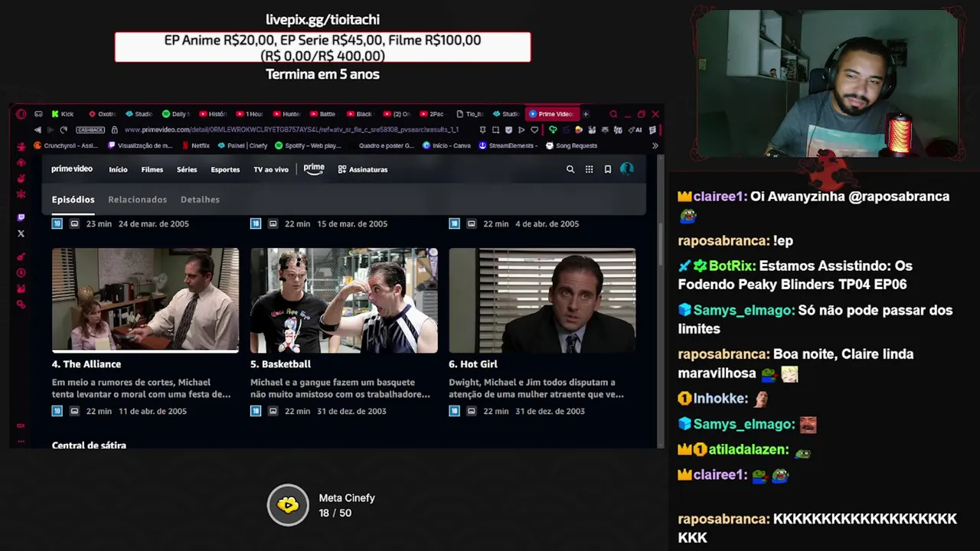Click the Meta Cinefy goal icon

pyautogui.click(x=288, y=505)
